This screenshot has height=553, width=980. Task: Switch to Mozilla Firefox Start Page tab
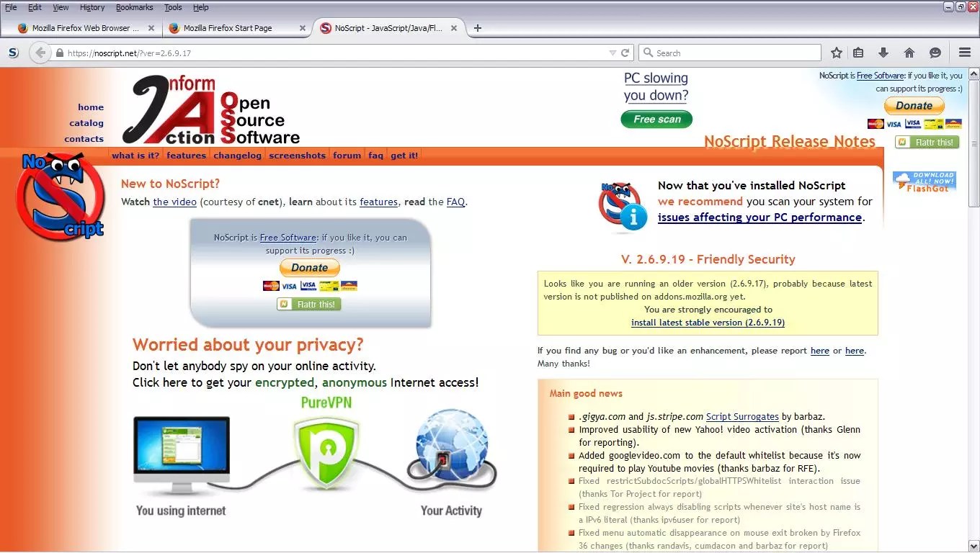click(227, 28)
